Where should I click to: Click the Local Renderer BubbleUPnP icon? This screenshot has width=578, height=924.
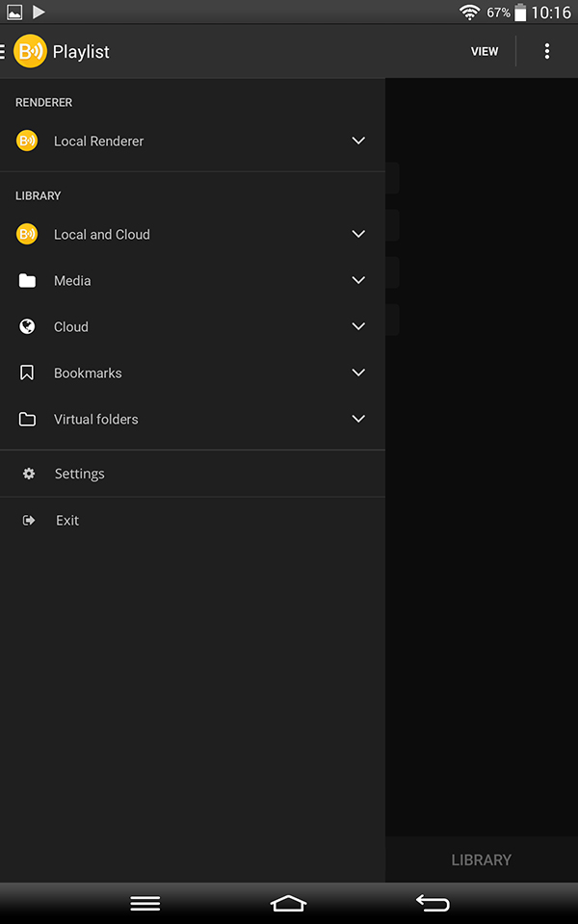point(27,141)
